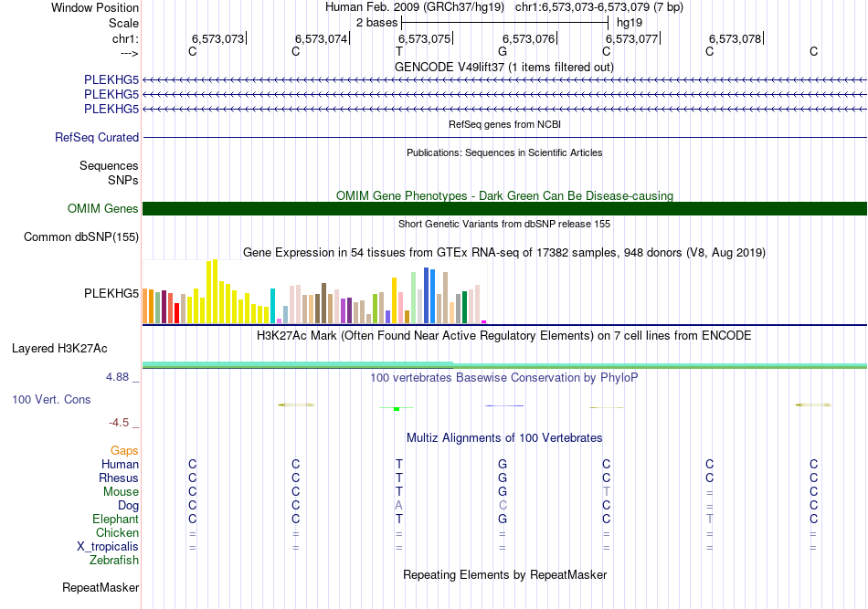Click the T base in reference sequence row

(399, 51)
